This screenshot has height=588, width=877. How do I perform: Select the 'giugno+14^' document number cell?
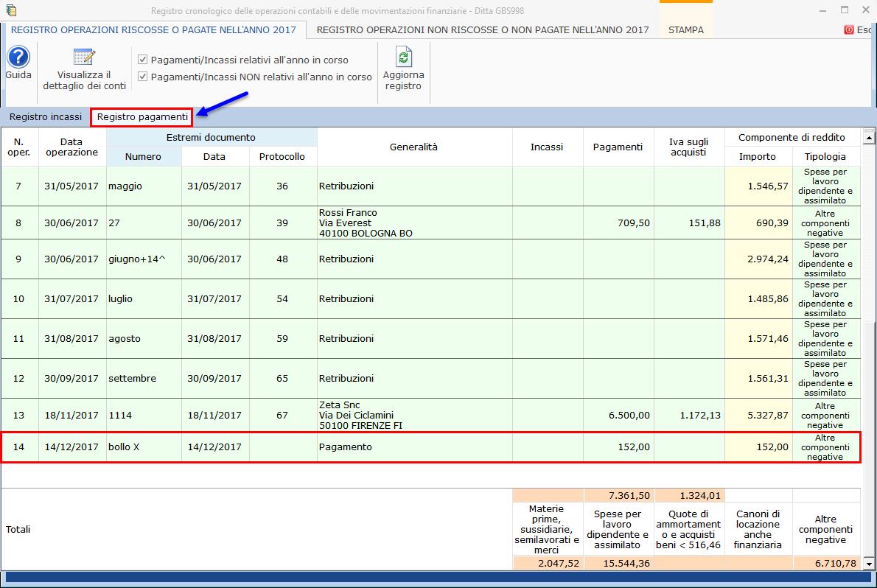coord(143,259)
